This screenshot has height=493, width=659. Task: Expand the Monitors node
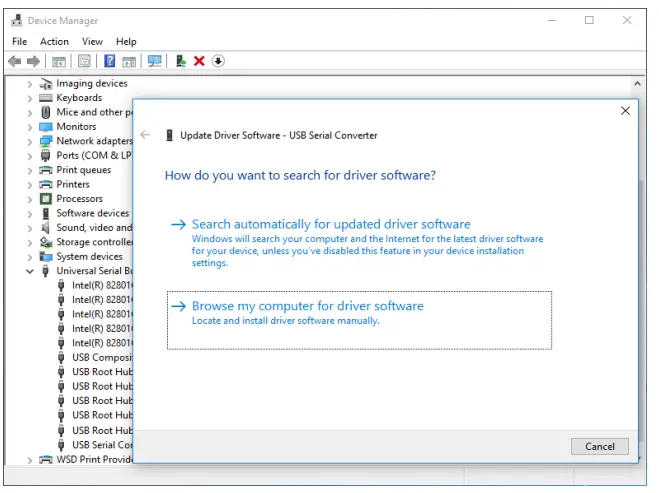tap(29, 127)
